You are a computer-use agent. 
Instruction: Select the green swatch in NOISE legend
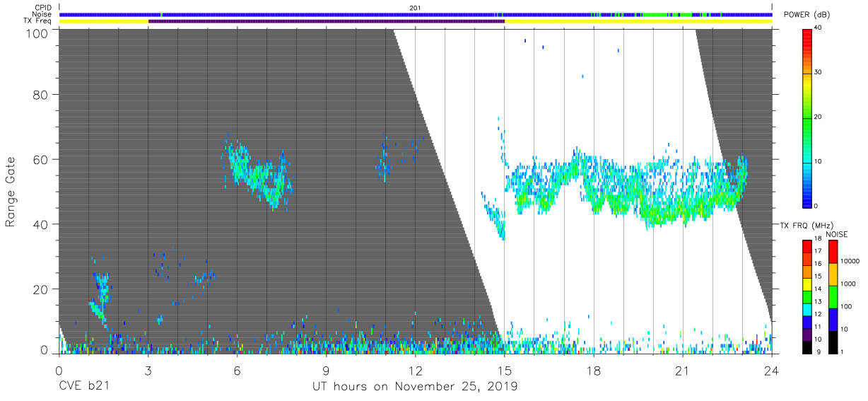[832, 296]
